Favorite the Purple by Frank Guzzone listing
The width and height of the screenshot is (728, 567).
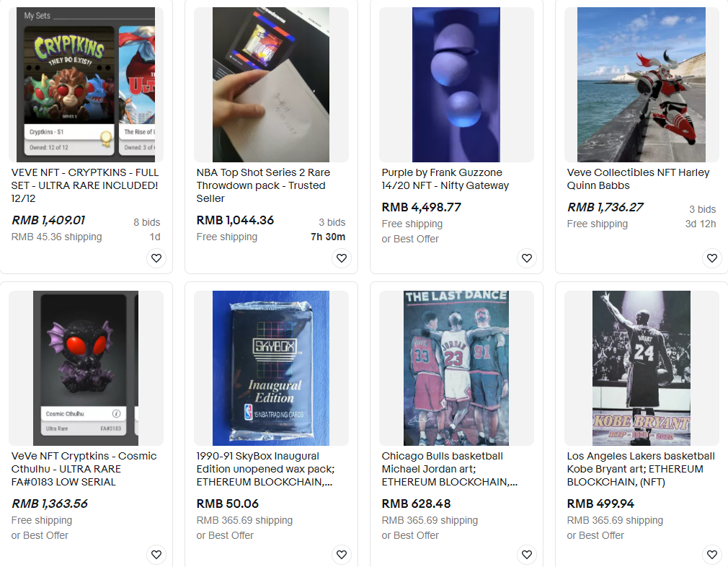click(527, 258)
